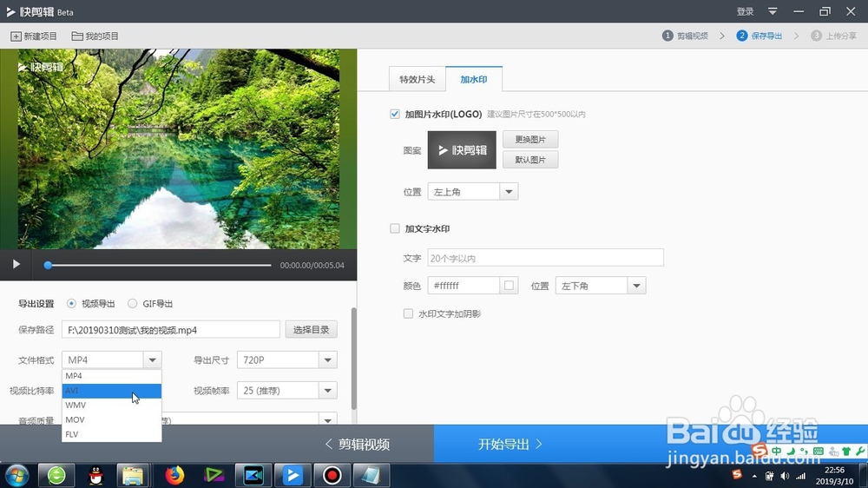868x488 pixels.
Task: Open the title bar dropdown menu arrow
Action: point(773,11)
